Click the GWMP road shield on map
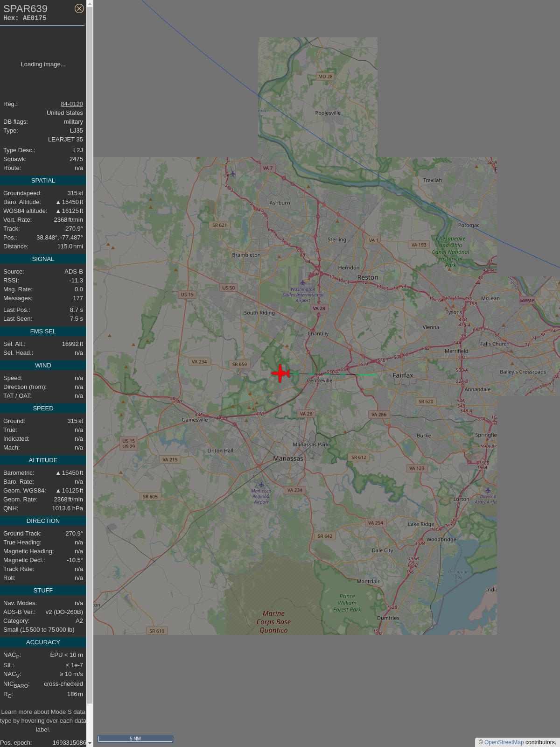The width and height of the screenshot is (560, 747). [526, 300]
